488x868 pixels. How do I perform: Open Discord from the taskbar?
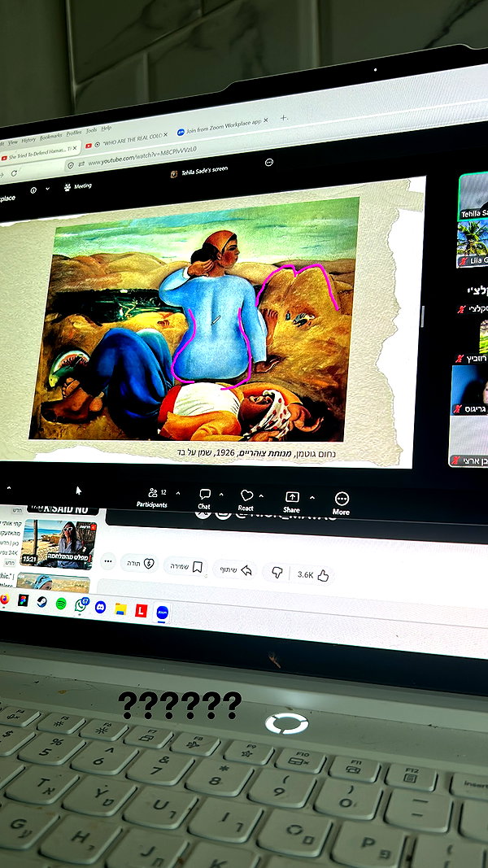coord(100,607)
